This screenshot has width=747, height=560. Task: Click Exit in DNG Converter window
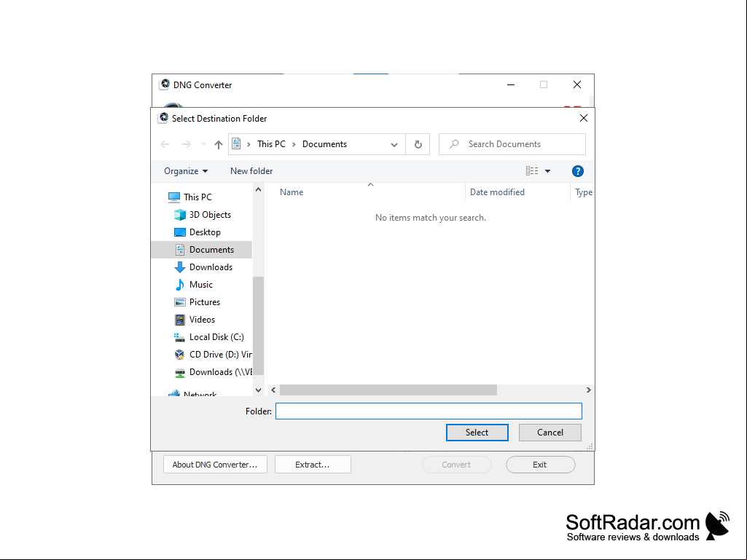tap(540, 465)
